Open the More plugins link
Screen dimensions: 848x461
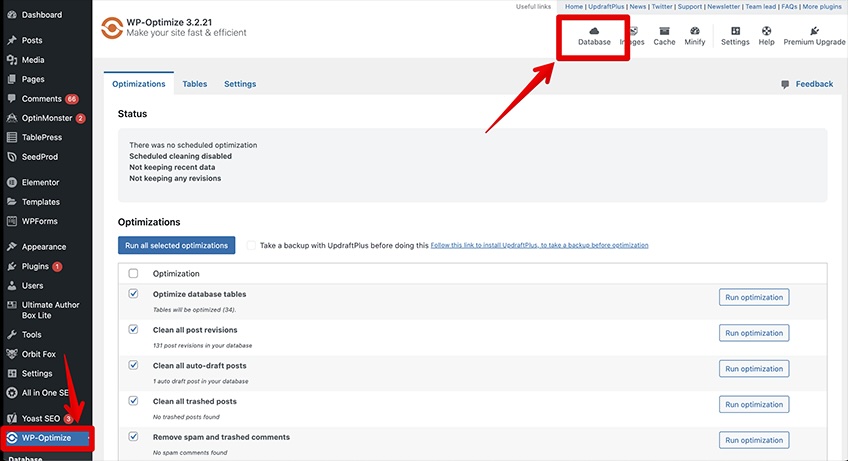click(x=822, y=6)
